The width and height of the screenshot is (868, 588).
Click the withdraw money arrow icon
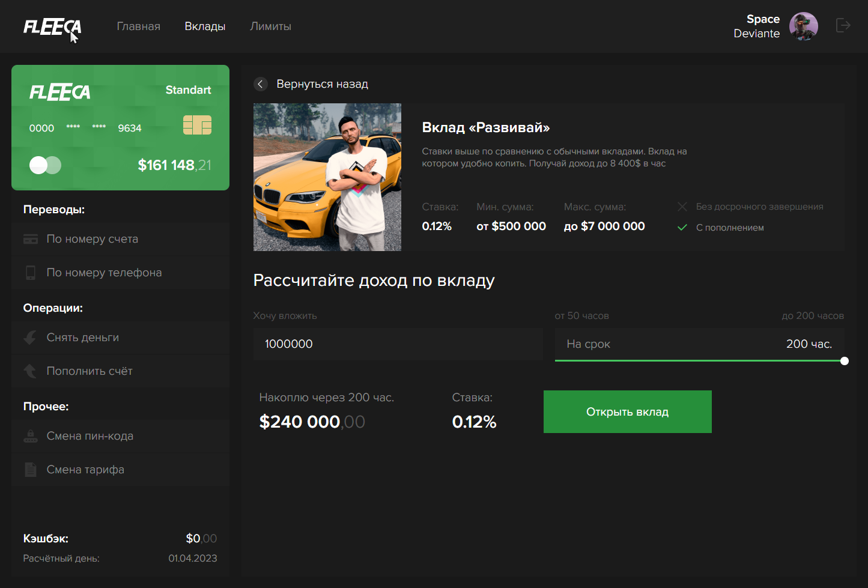30,338
